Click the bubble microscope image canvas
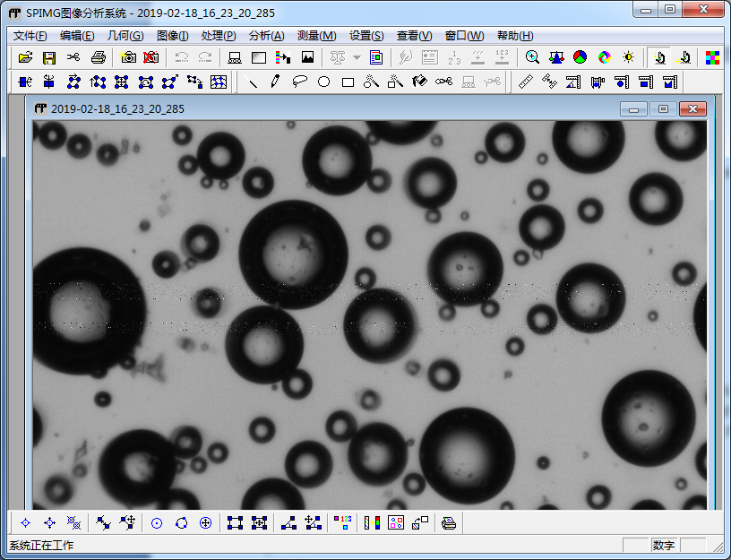 click(369, 314)
